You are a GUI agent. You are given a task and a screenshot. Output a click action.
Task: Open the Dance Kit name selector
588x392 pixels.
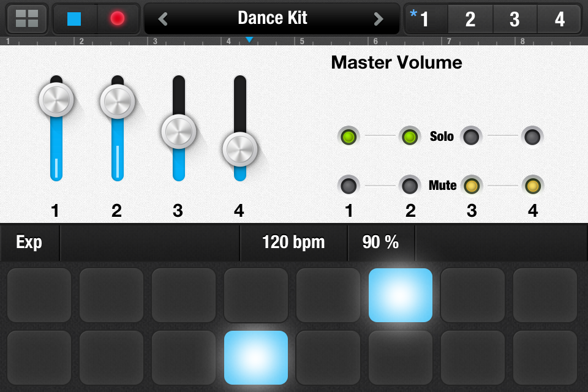(272, 18)
